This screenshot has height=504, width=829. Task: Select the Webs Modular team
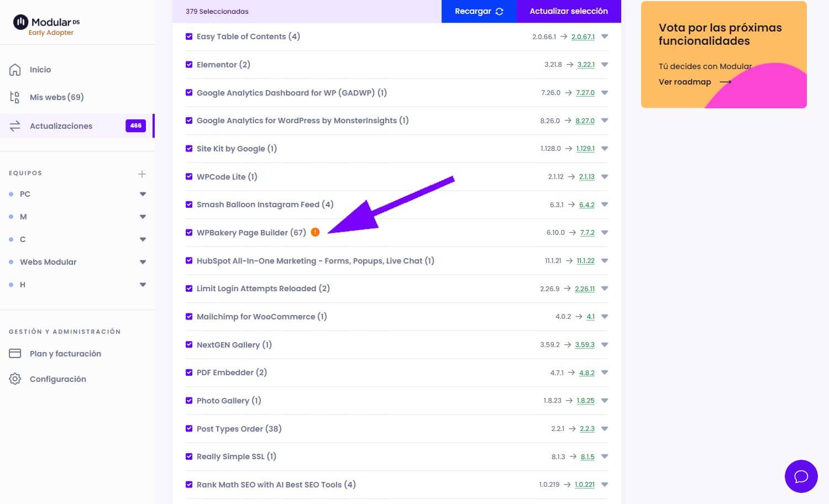coord(48,262)
